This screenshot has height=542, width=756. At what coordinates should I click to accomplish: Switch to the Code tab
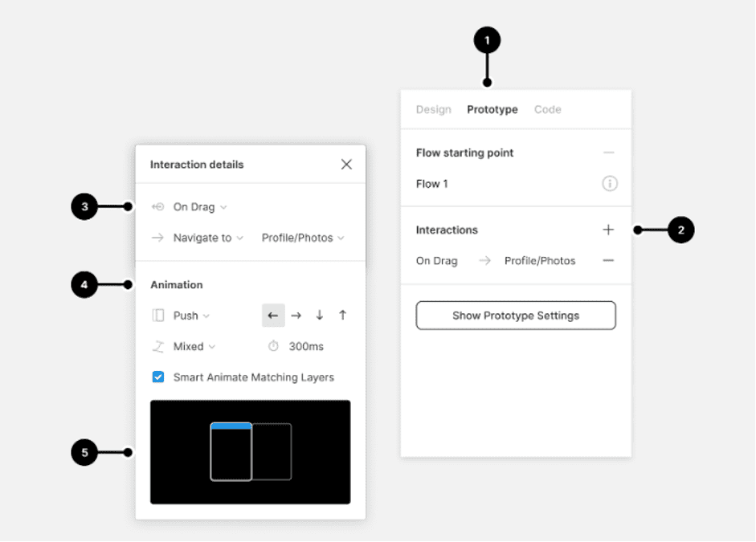pos(547,109)
